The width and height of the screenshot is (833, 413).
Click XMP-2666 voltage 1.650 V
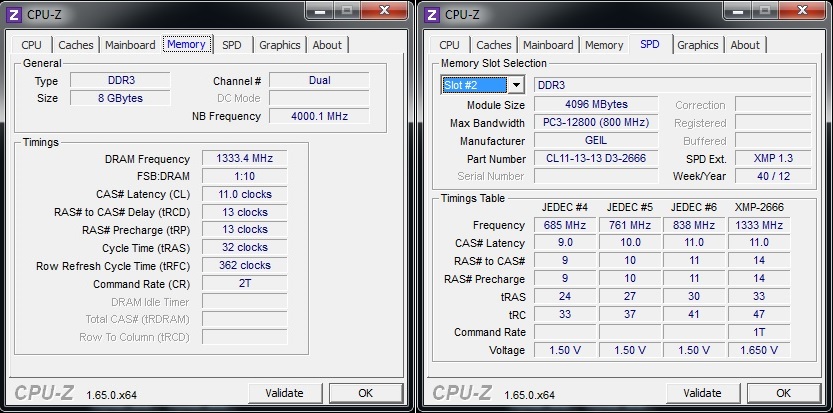tap(759, 350)
